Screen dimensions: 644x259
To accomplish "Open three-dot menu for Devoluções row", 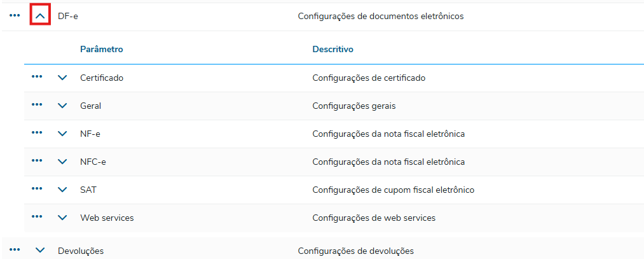I will (x=15, y=250).
